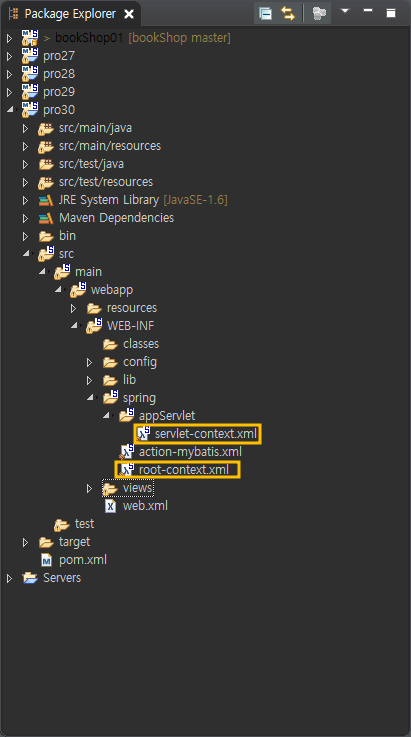Screen dimensions: 411x737
Task: Click the pro27 project icon
Action: tap(30, 55)
